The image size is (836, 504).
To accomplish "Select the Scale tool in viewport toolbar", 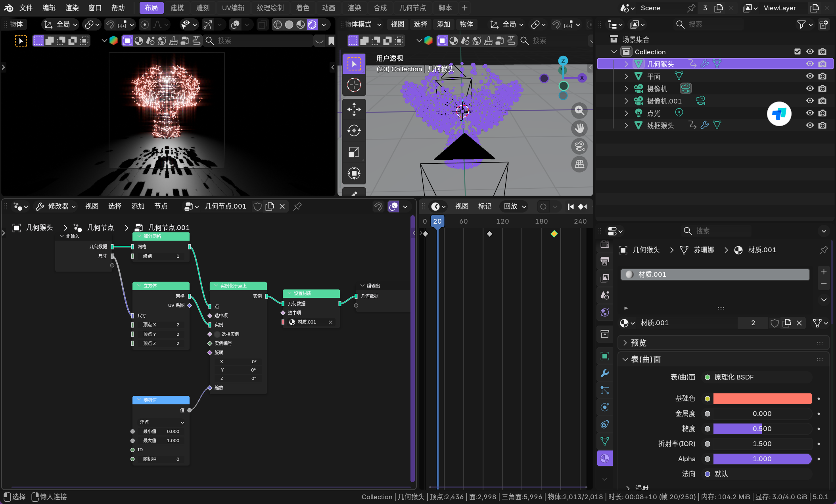I will (354, 152).
